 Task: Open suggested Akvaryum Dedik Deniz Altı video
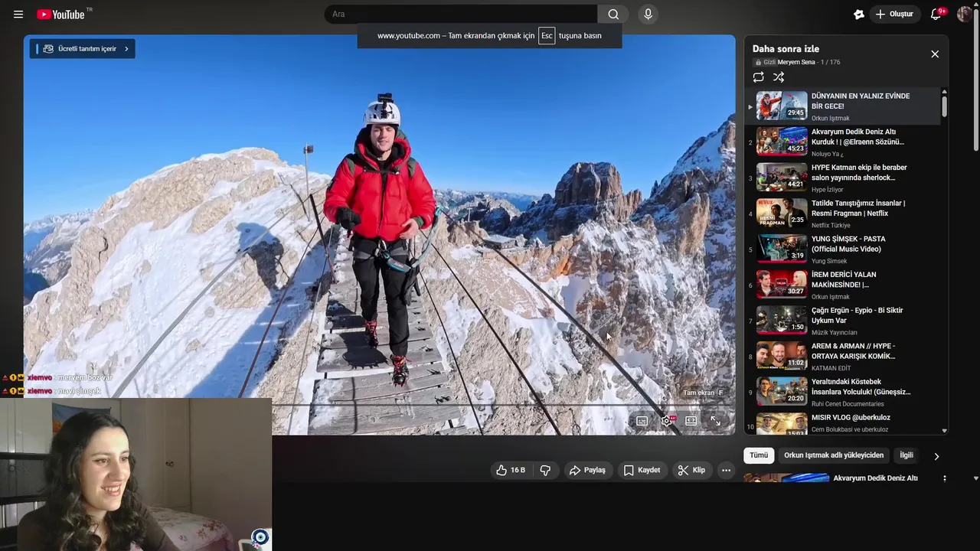[875, 478]
